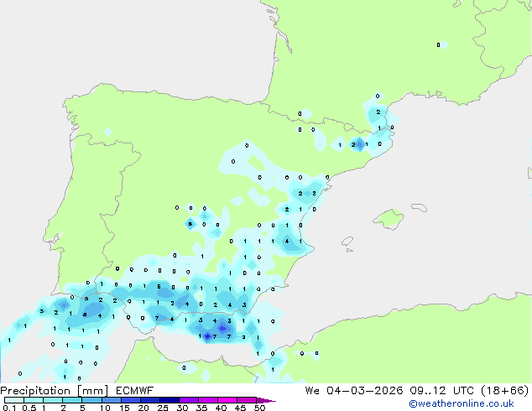Click the Mallorca island on the map
The image size is (532, 411).
pos(389,219)
